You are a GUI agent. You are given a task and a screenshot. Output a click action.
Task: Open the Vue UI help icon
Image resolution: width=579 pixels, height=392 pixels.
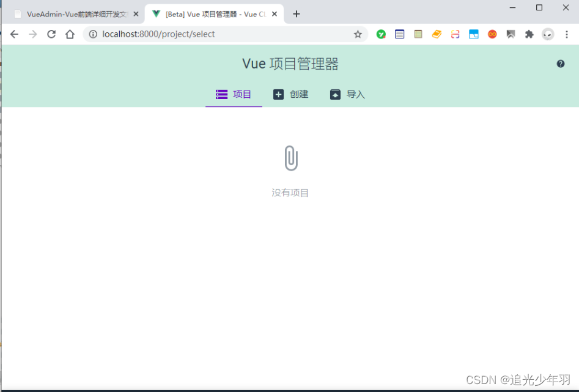point(561,63)
